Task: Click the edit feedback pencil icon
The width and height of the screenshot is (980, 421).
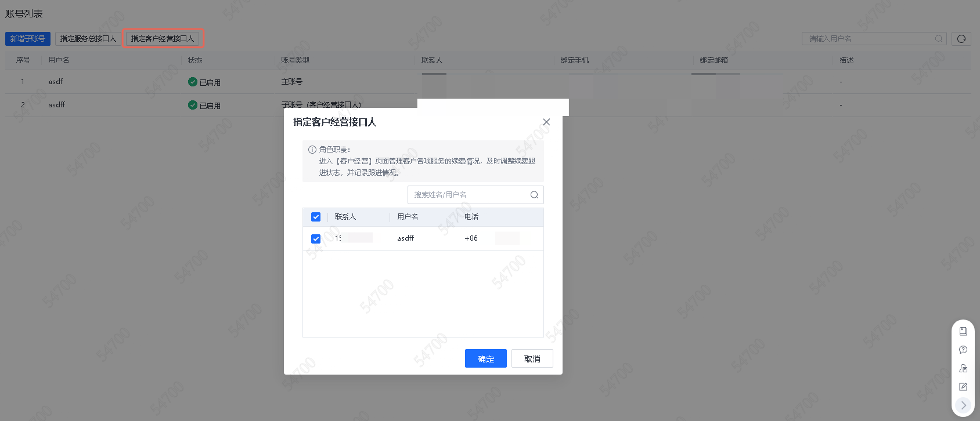Action: click(x=963, y=387)
